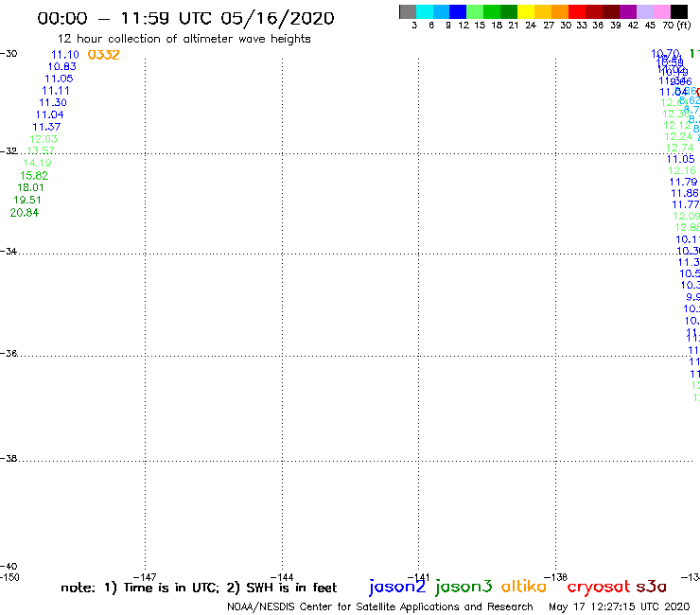Click the longitude label '-144'
Image resolution: width=700 pixels, height=615 pixels.
(x=282, y=577)
